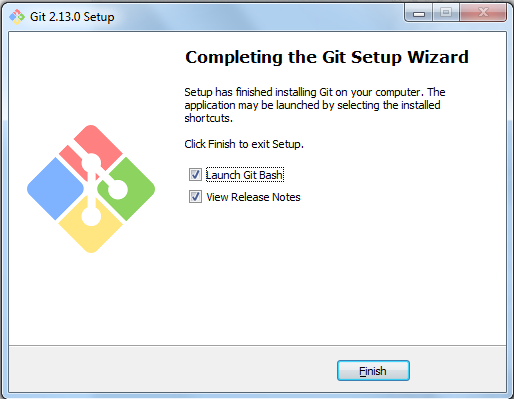This screenshot has width=514, height=399.
Task: Click the 'Click Finish to exit Setup' text
Action: (244, 144)
